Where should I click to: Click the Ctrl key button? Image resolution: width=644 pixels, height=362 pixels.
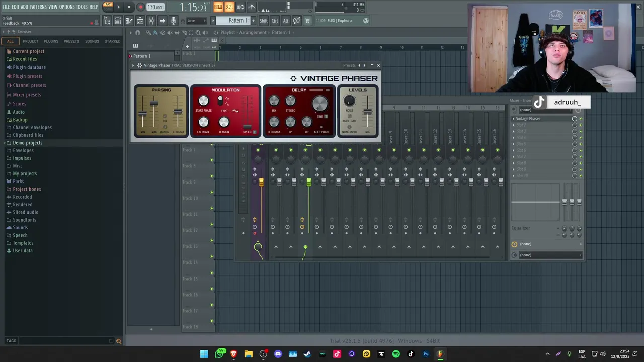[275, 21]
